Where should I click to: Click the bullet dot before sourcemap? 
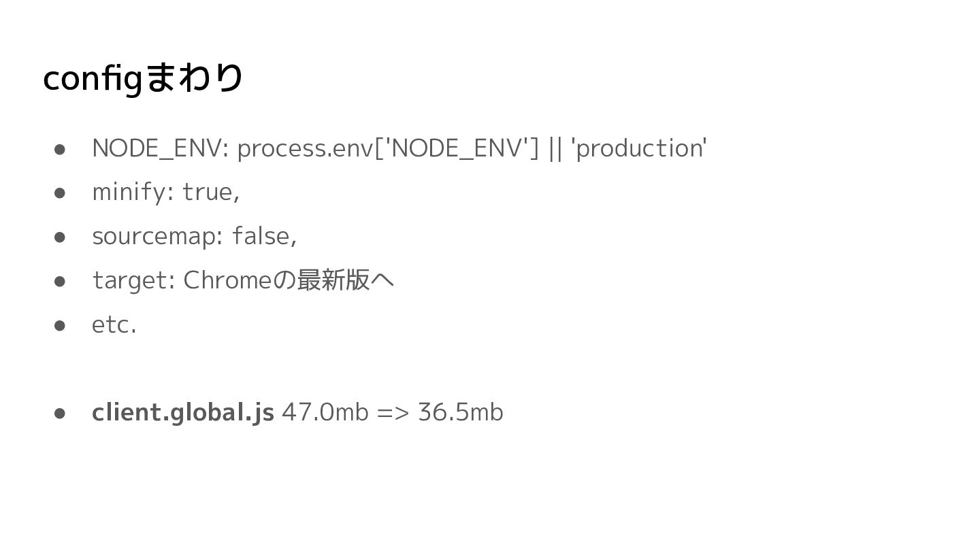[59, 237]
